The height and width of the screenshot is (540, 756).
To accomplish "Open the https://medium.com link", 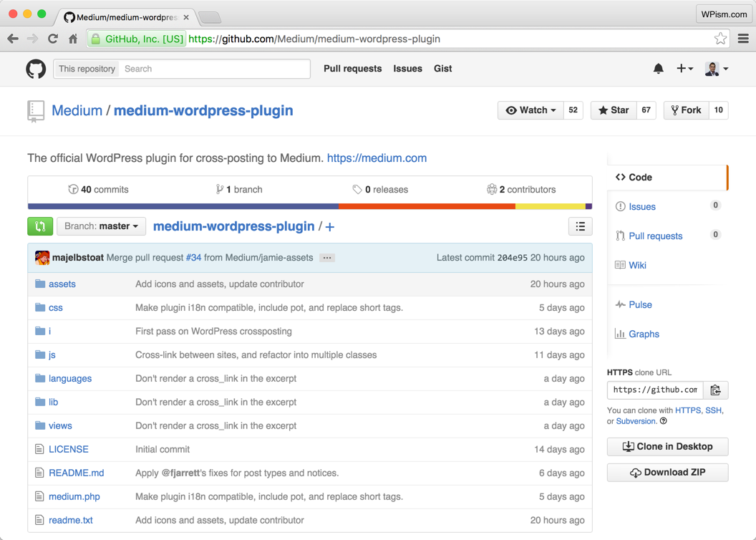I will point(377,158).
